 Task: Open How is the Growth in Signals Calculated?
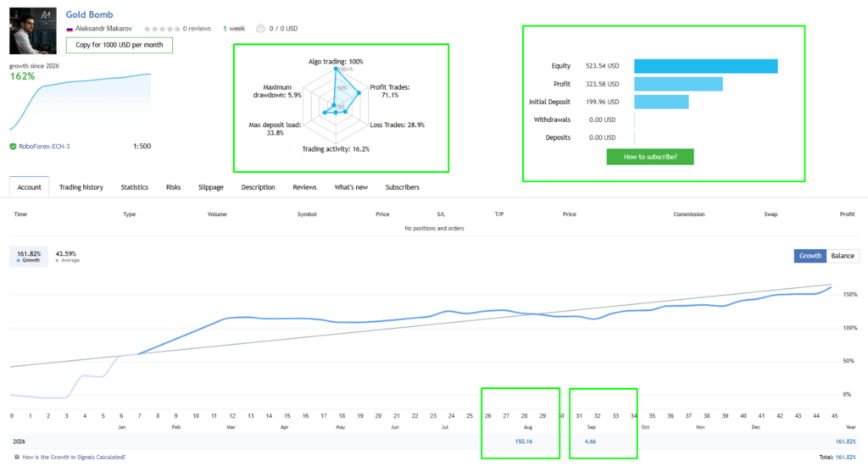pos(74,458)
